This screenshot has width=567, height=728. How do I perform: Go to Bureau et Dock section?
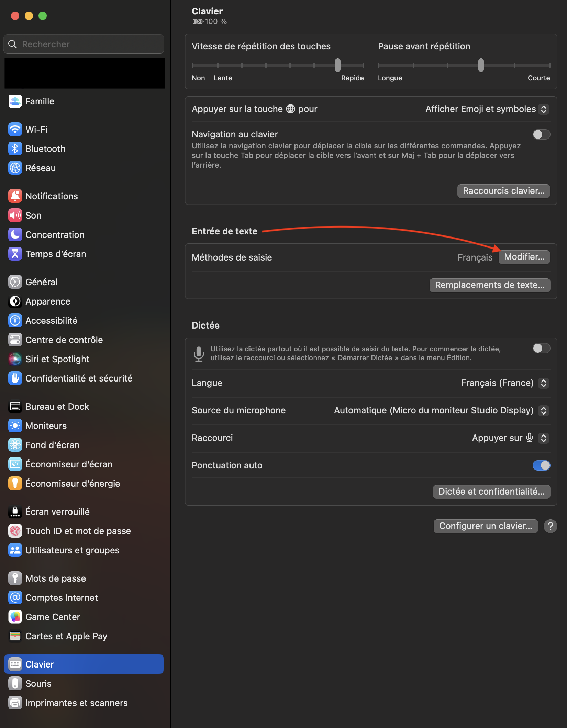[x=57, y=407]
